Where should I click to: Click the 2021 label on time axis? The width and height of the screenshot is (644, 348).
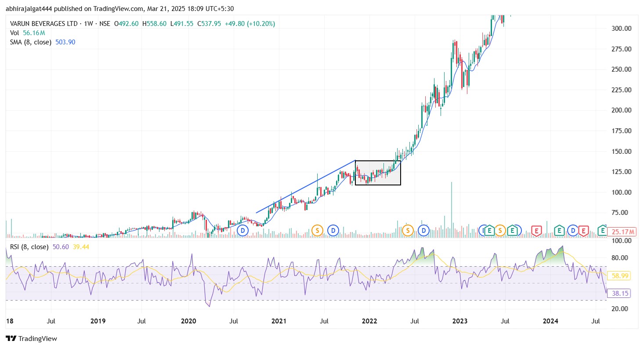pyautogui.click(x=279, y=321)
